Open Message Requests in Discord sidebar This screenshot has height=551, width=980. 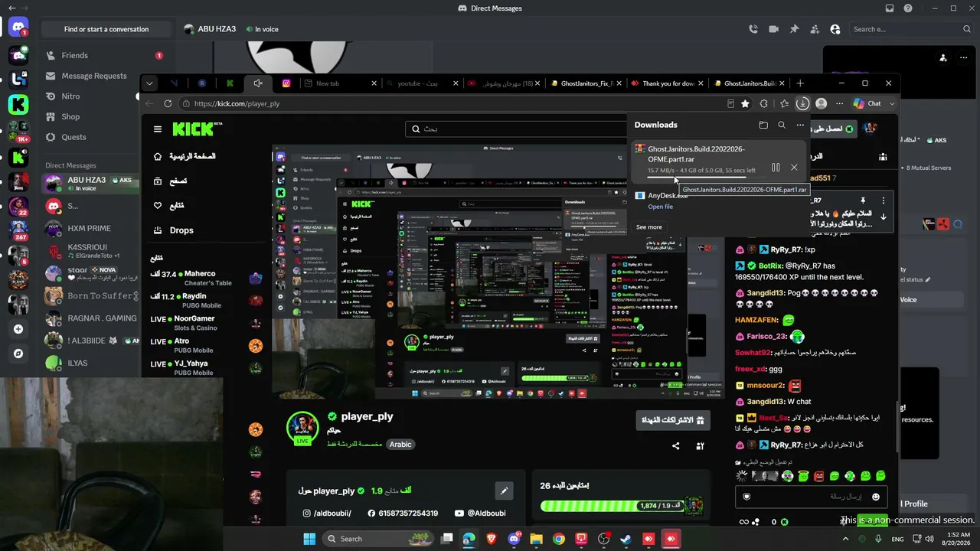(92, 76)
